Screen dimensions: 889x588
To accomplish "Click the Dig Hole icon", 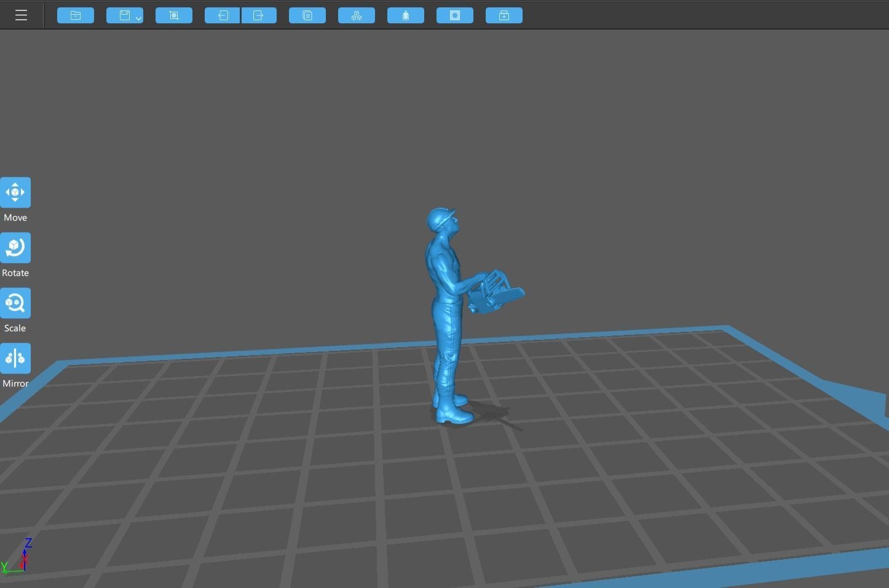I will coord(455,15).
